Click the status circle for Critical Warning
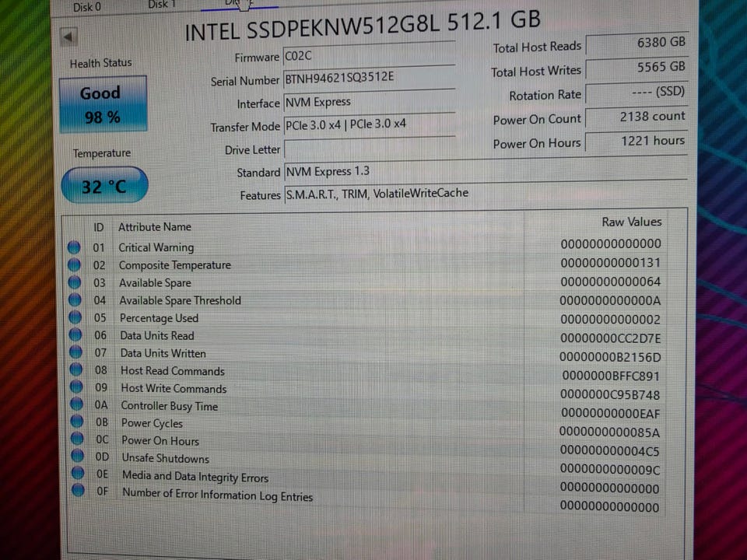Image resolution: width=747 pixels, height=560 pixels. tap(74, 247)
